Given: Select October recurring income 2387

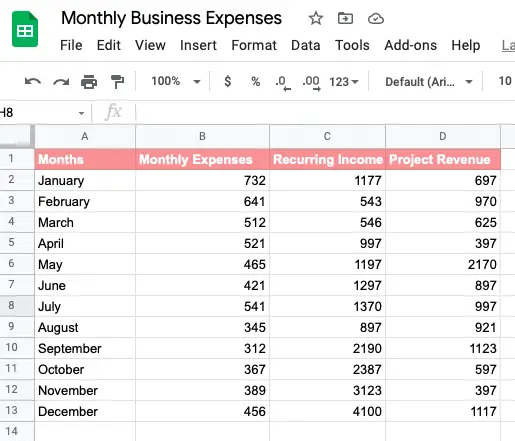Looking at the screenshot, I should pyautogui.click(x=327, y=369).
